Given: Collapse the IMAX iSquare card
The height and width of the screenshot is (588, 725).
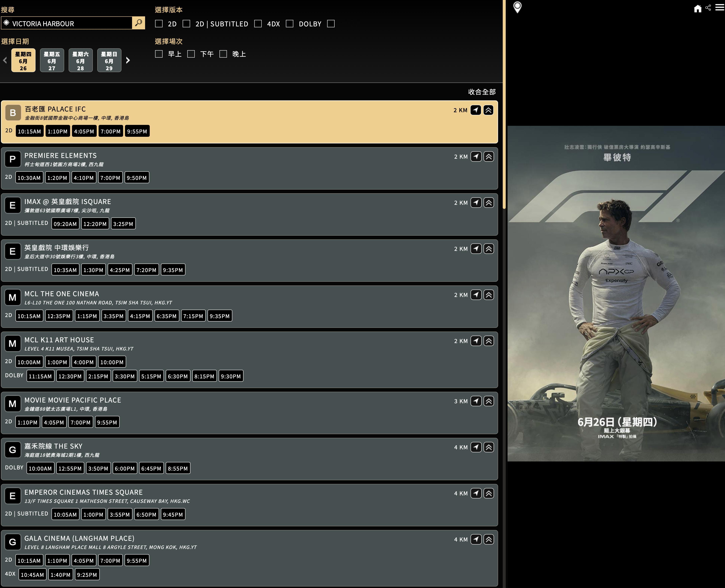Looking at the screenshot, I should (x=489, y=203).
